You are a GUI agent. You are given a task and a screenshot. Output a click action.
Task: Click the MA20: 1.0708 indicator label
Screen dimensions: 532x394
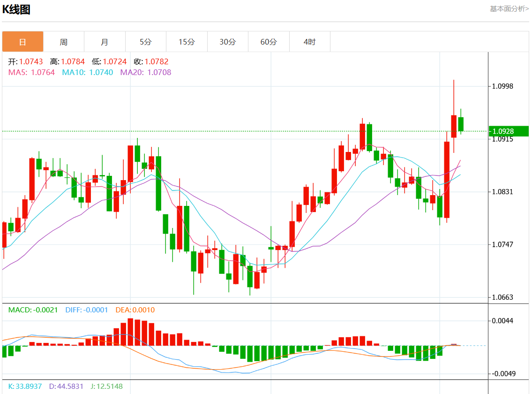[146, 72]
